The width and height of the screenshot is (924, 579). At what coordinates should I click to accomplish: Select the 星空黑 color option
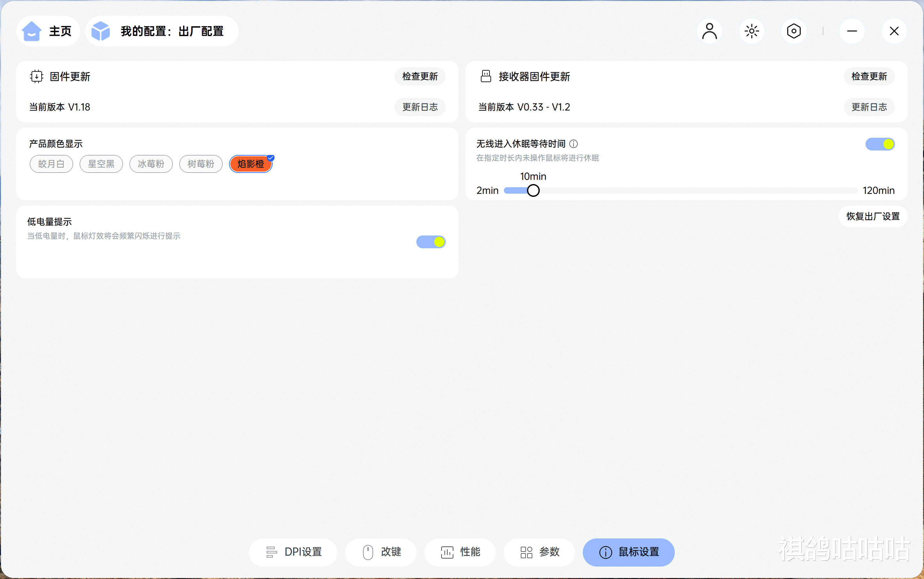tap(101, 164)
